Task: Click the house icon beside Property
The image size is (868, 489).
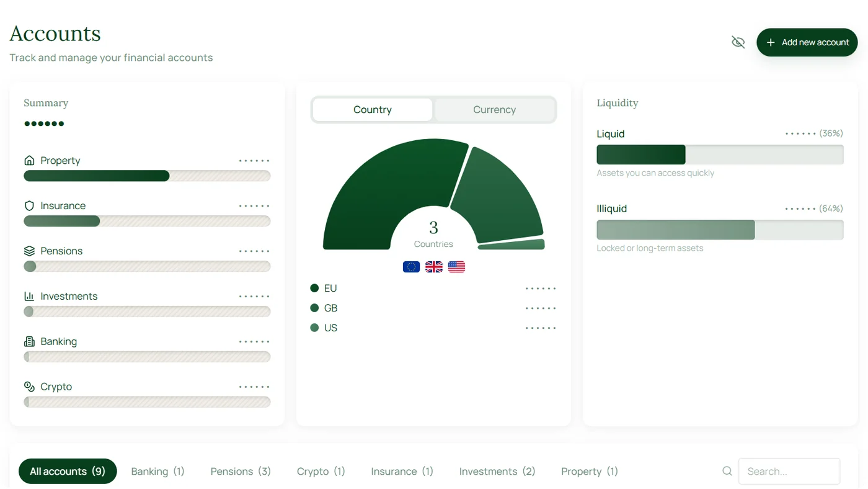Action: [x=29, y=160]
